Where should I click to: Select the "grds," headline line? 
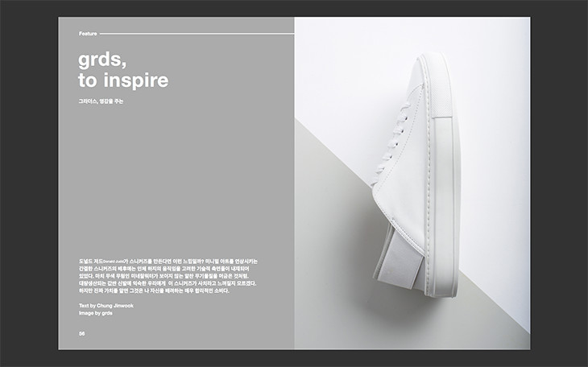click(x=102, y=61)
